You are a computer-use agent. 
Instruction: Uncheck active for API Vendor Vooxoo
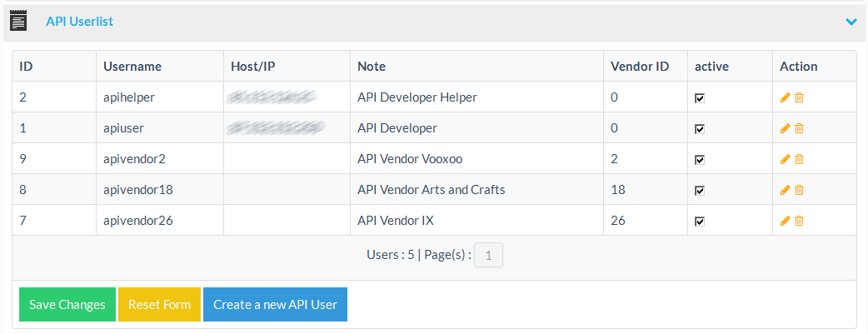coord(701,159)
